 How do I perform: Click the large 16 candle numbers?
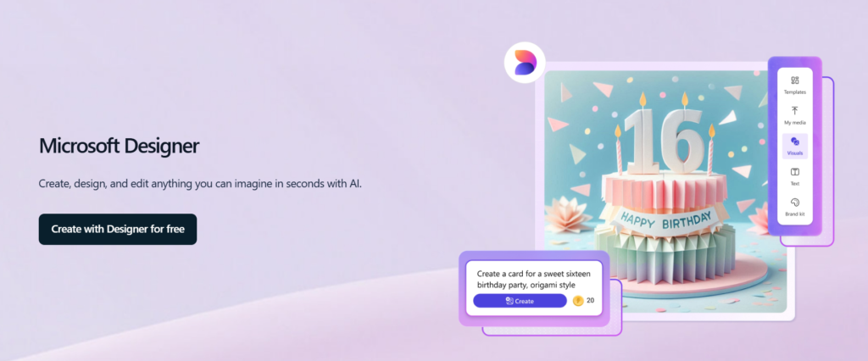667,143
